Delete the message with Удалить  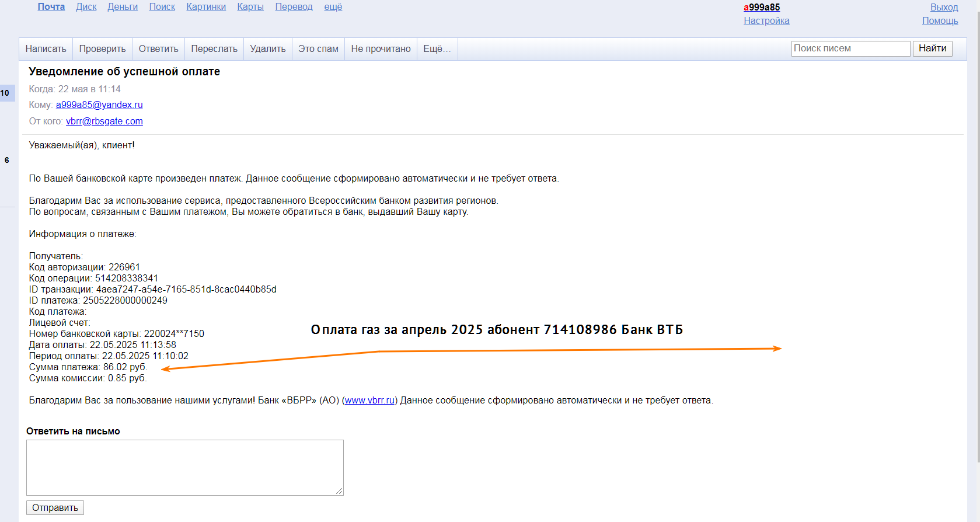click(x=268, y=49)
